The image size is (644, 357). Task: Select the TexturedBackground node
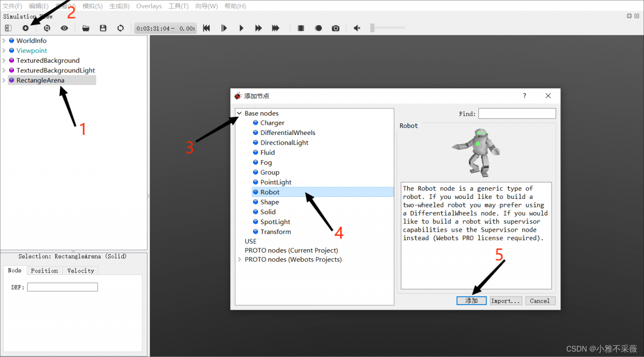[48, 60]
